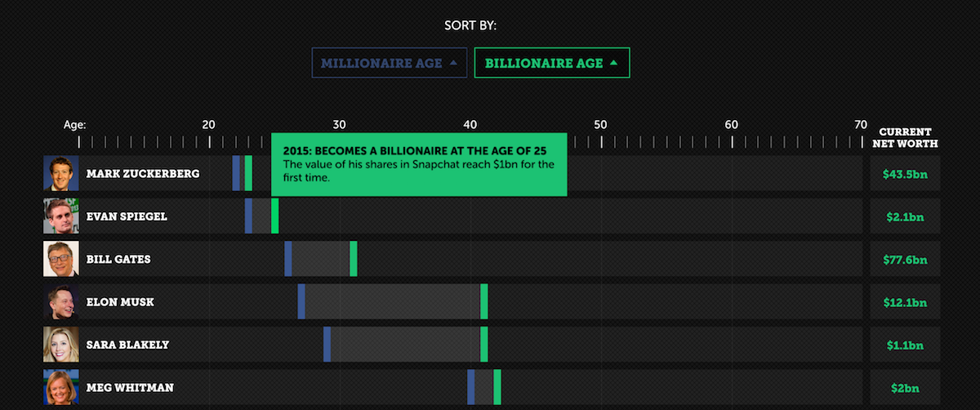Sort by Billionaire Age
Viewport: 980px width, 410px height.
click(552, 63)
